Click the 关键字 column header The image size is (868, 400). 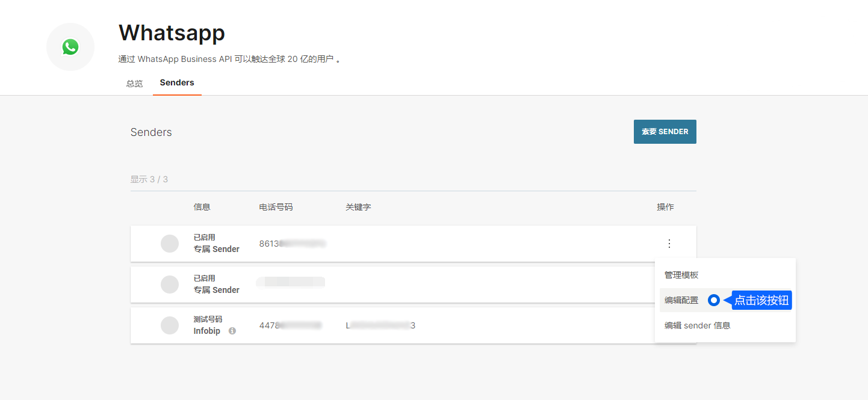[x=358, y=207]
